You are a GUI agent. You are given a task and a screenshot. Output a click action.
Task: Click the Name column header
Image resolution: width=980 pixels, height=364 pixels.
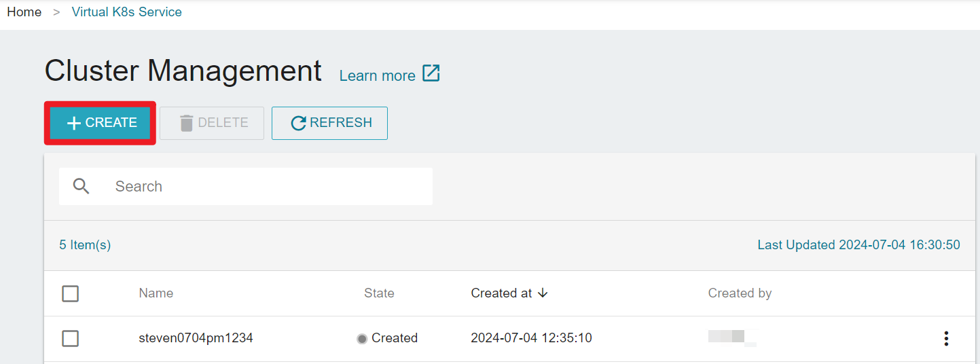tap(156, 293)
